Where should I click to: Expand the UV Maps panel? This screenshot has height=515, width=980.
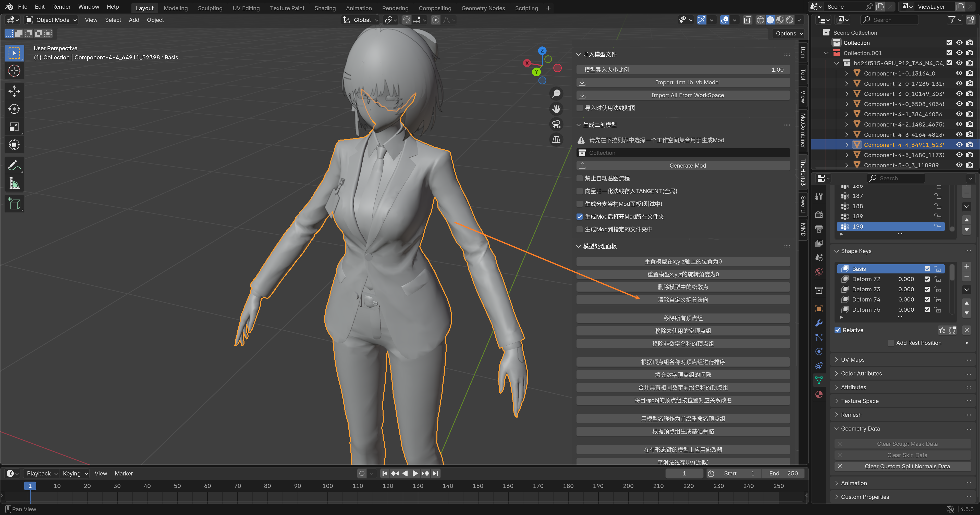click(x=853, y=359)
